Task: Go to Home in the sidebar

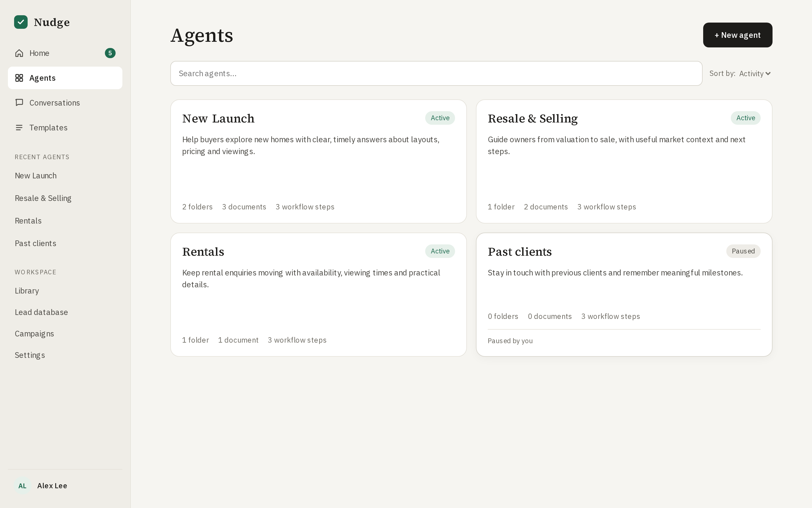Action: tap(65, 53)
